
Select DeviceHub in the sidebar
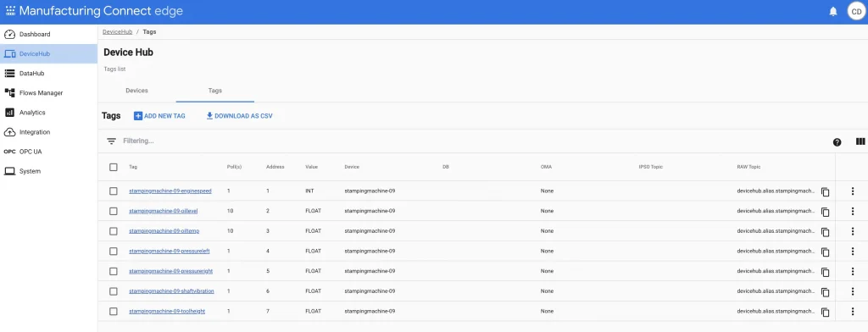[x=48, y=53]
